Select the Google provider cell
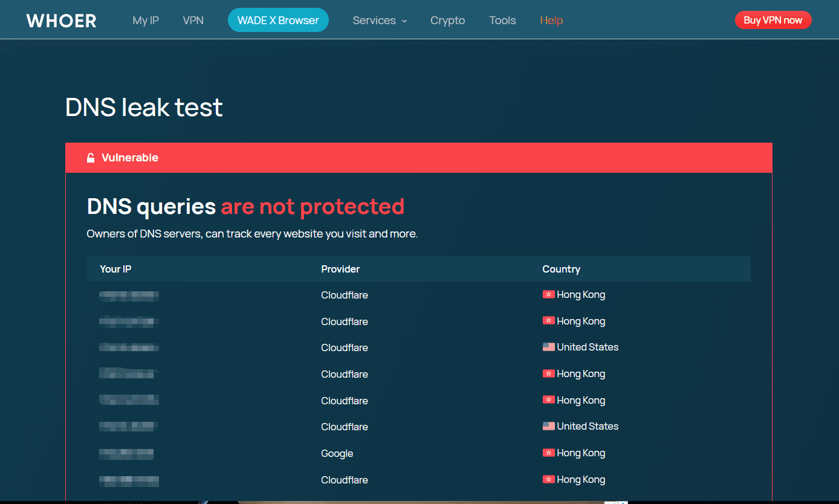 coord(337,453)
